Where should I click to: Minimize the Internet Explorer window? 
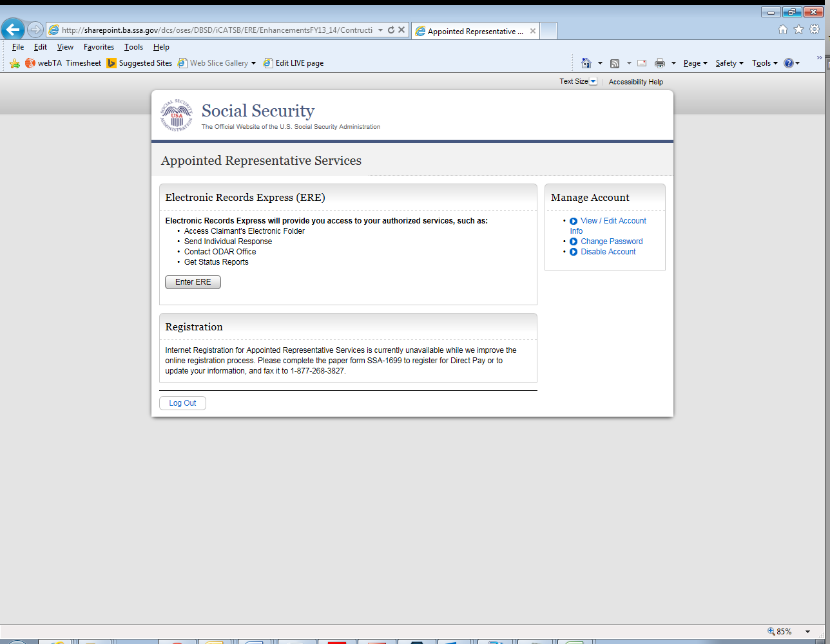[771, 12]
